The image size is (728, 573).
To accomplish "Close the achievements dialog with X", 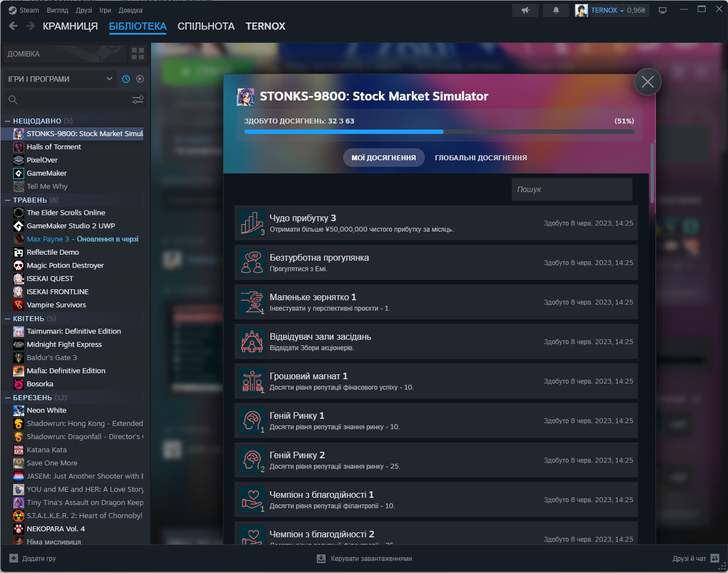I will (648, 82).
